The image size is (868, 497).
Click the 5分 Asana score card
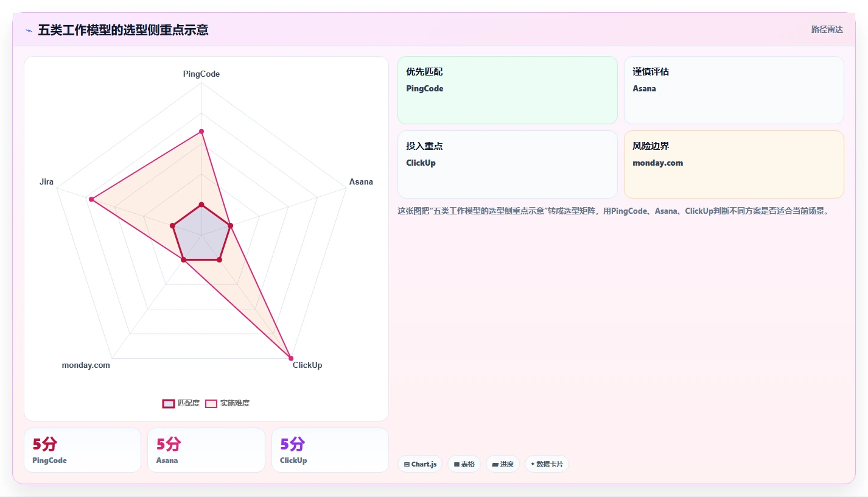(x=206, y=450)
